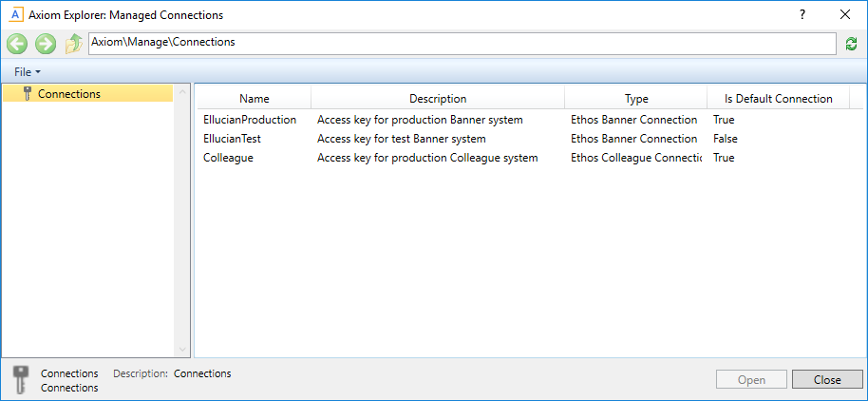868x401 pixels.
Task: Click the key icon beside Connections tree node
Action: [x=28, y=93]
